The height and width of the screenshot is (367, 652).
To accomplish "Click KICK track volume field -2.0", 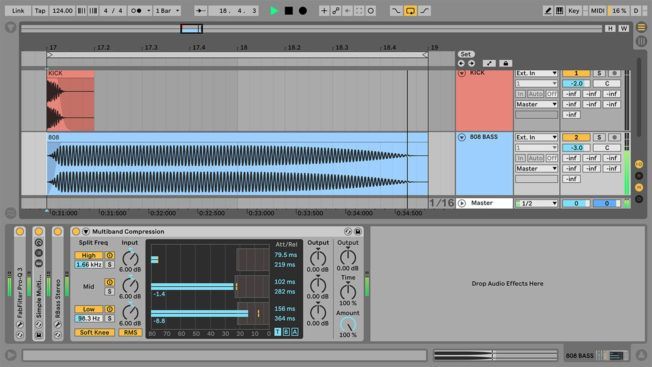I will 576,84.
